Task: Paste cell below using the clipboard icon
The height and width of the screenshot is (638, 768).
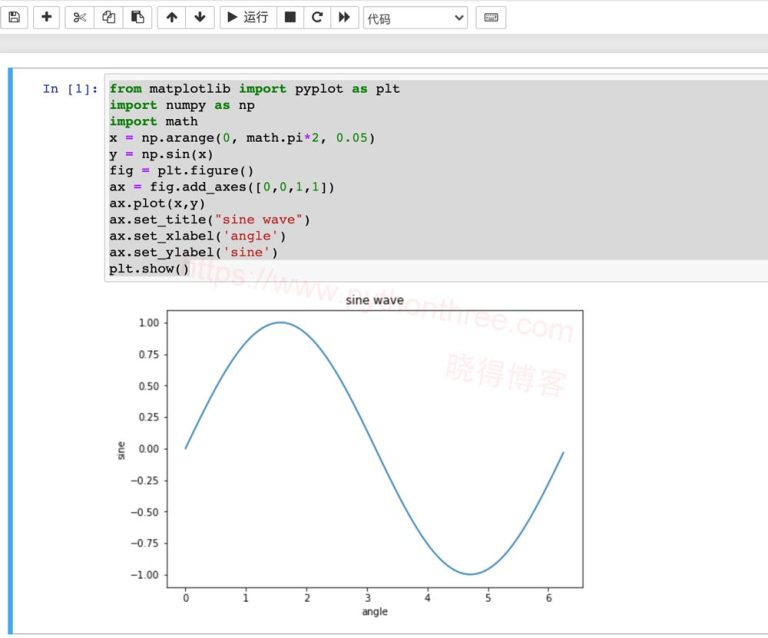Action: (138, 17)
